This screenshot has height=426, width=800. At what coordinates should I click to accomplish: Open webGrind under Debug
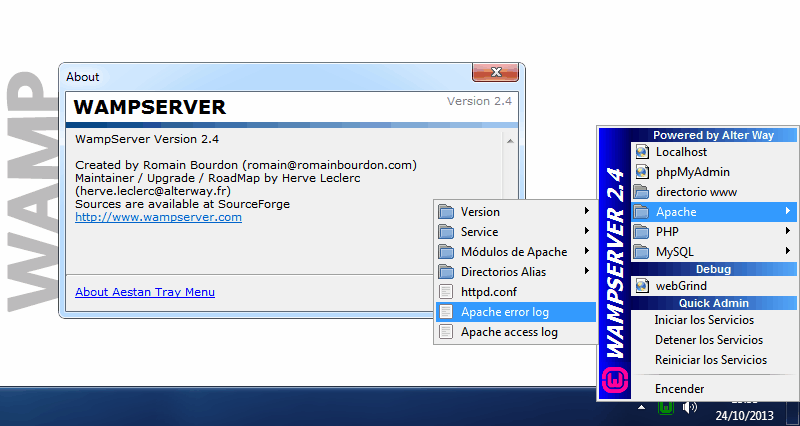714,286
